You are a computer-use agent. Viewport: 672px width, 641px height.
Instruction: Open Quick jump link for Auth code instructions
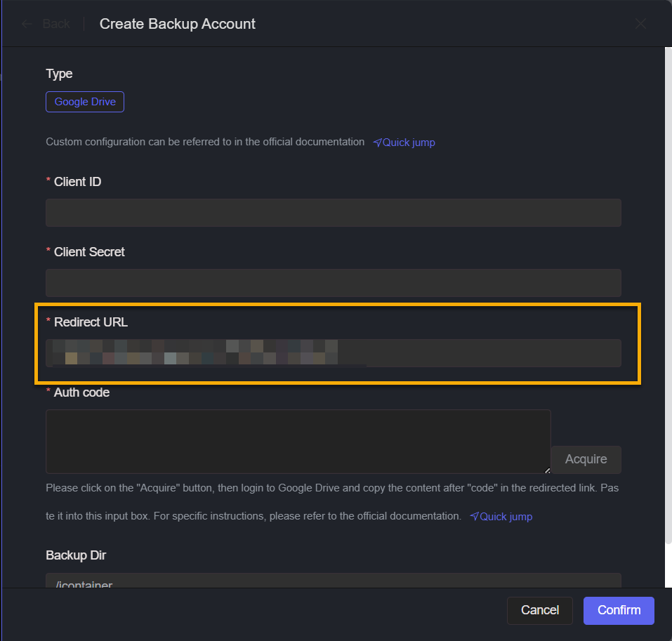pos(501,516)
